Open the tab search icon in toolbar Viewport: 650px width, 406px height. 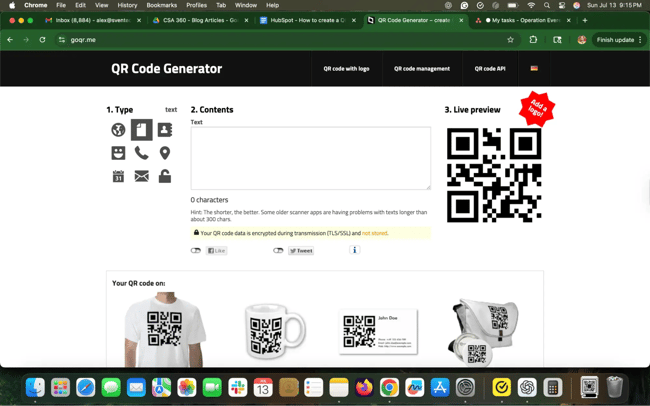pyautogui.click(x=557, y=40)
